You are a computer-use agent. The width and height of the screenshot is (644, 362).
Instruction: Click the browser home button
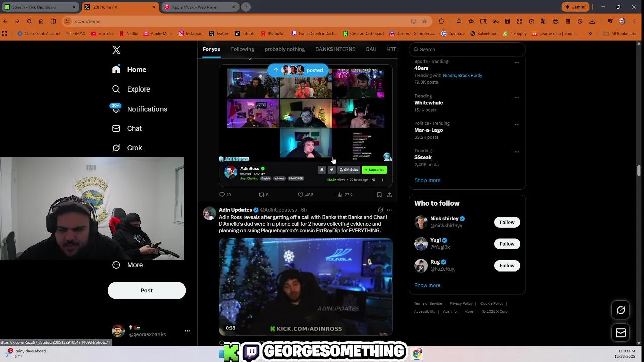(41, 21)
